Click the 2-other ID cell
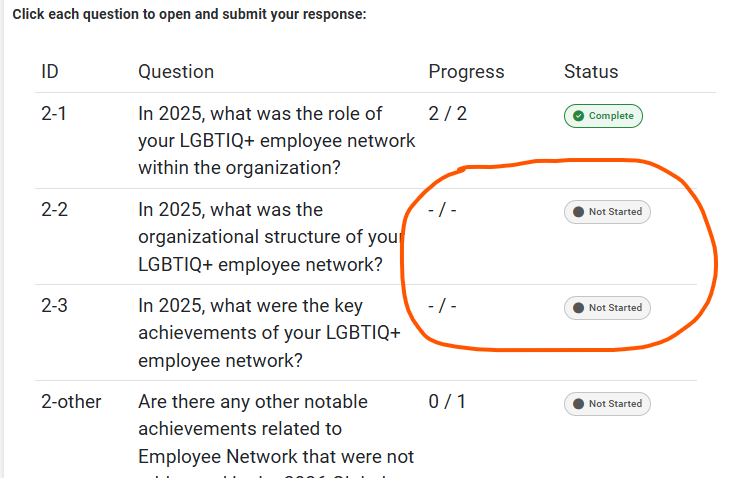 [x=71, y=402]
